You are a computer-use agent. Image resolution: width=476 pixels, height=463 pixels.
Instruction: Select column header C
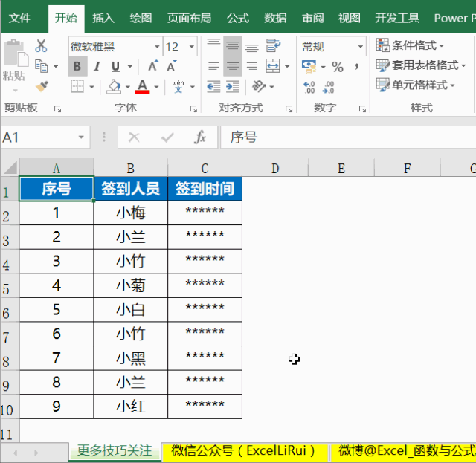pos(205,168)
